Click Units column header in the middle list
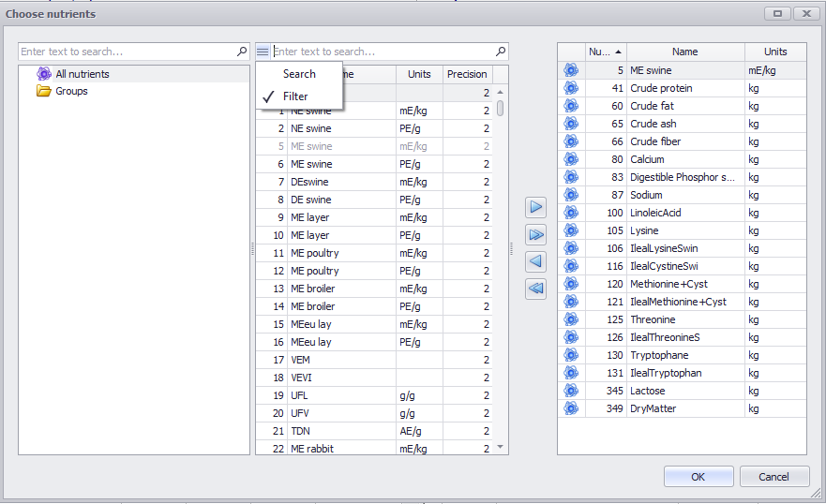 pos(419,74)
